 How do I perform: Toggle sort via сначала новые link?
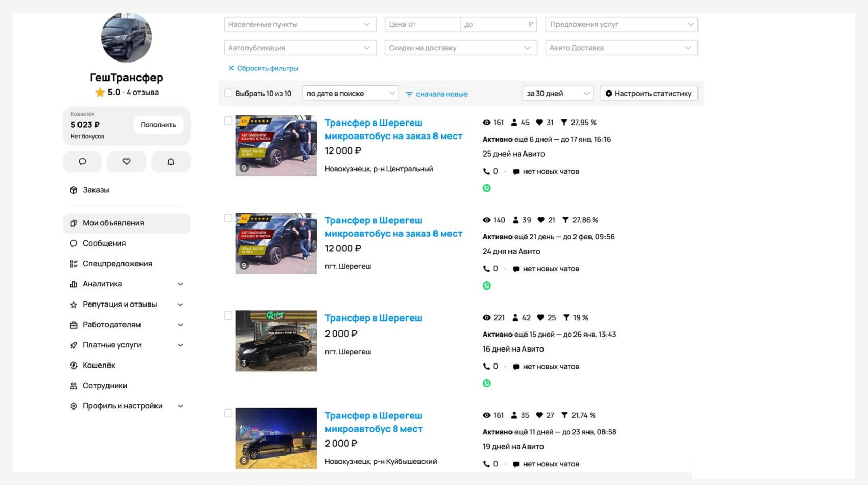437,94
